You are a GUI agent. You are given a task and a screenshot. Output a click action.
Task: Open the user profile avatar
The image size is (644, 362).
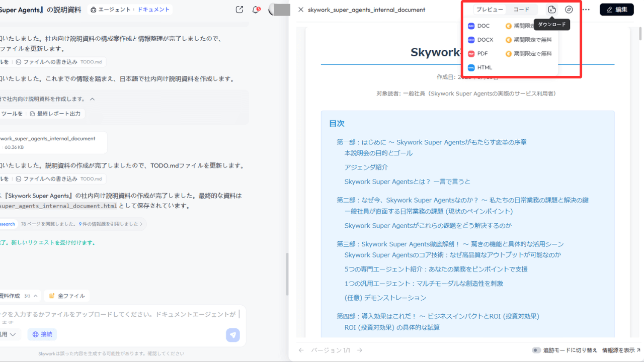coord(279,10)
